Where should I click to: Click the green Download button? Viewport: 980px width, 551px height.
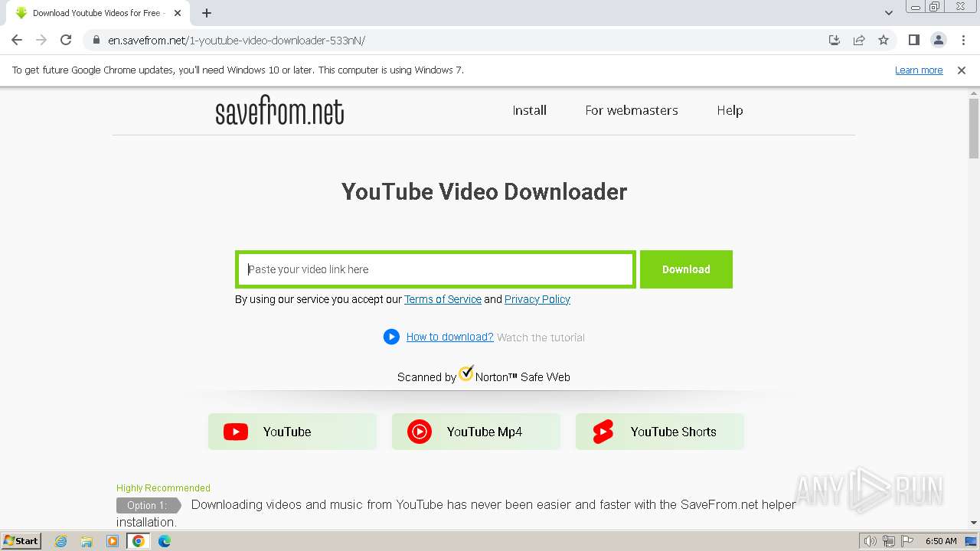pos(686,269)
